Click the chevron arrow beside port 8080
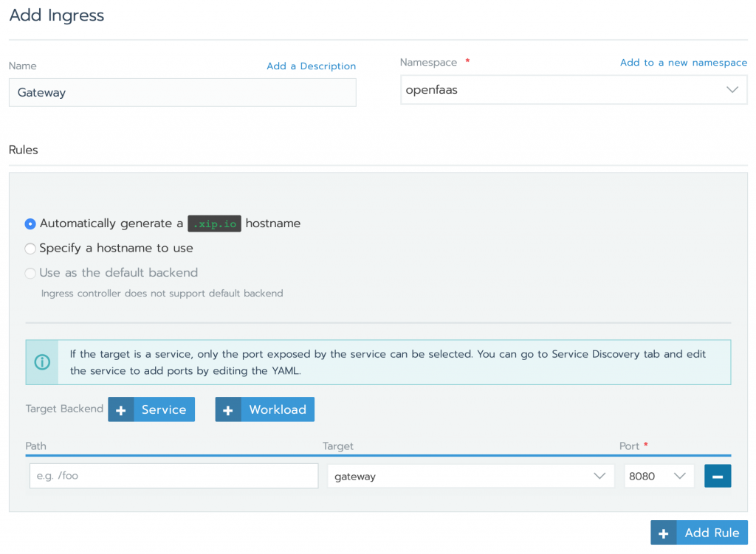756x554 pixels. click(x=680, y=476)
